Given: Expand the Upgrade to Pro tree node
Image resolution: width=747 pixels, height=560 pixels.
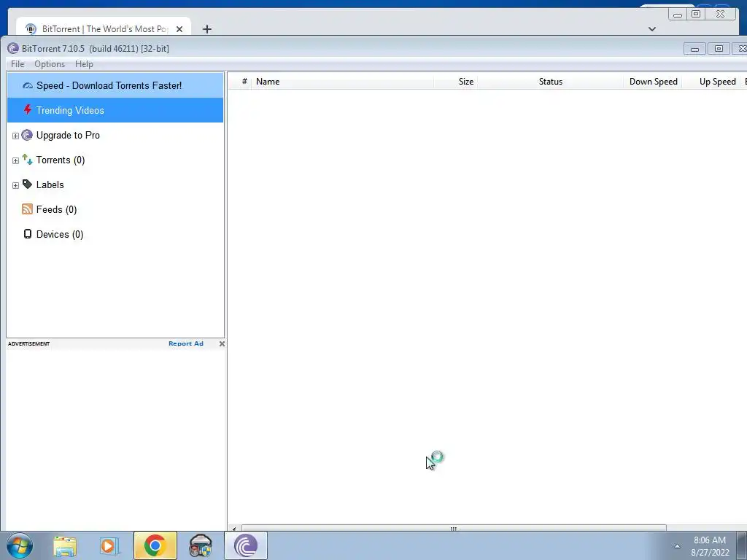Looking at the screenshot, I should click(x=15, y=136).
